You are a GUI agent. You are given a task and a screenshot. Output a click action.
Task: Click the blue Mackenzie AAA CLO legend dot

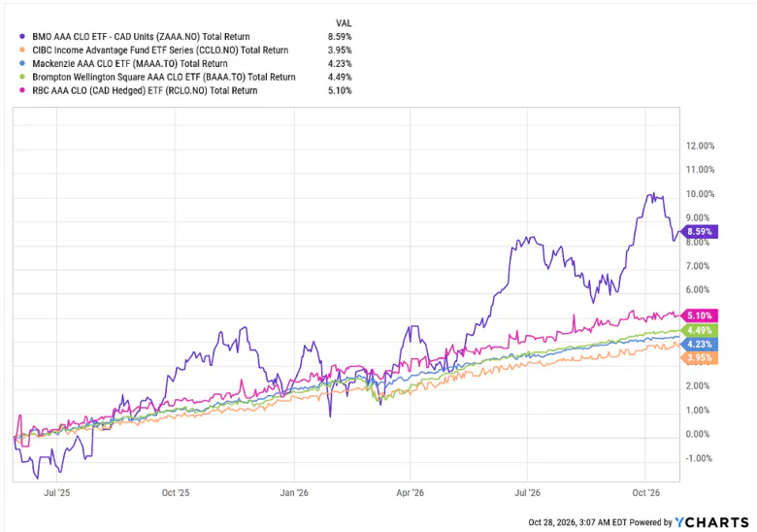point(22,64)
